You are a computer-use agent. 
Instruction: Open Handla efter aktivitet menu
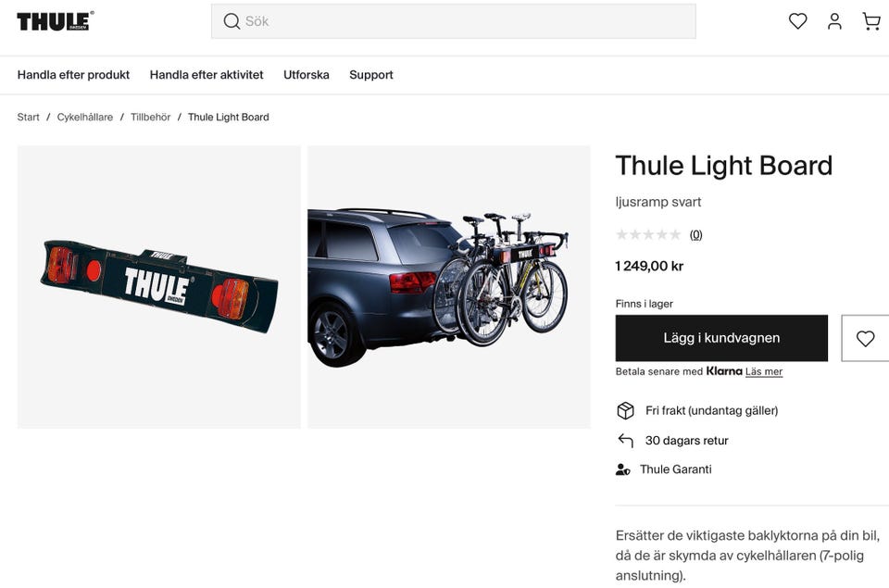point(207,75)
